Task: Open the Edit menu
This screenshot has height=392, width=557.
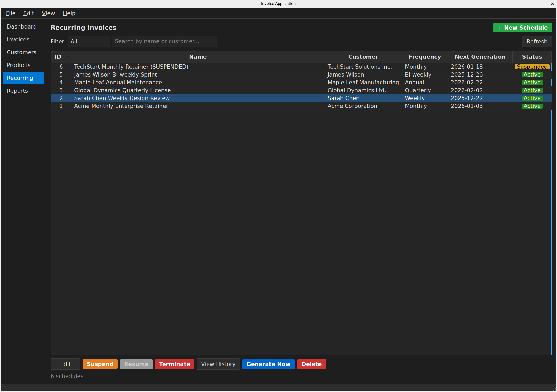Action: coord(28,13)
